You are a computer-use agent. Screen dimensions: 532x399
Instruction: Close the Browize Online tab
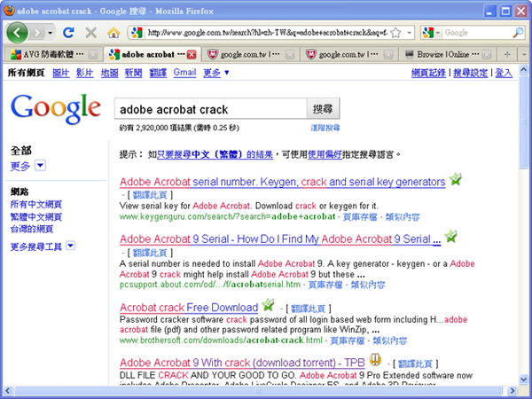pyautogui.click(x=487, y=55)
